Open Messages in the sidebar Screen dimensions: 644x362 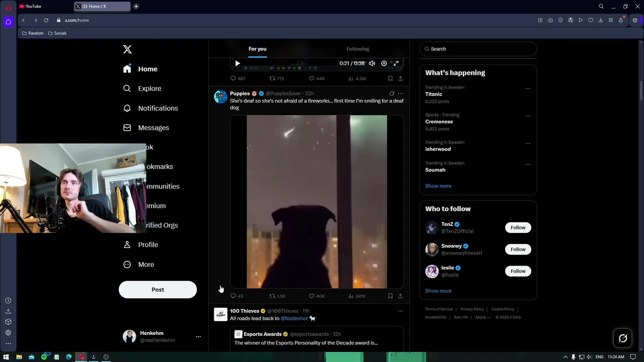point(146,128)
